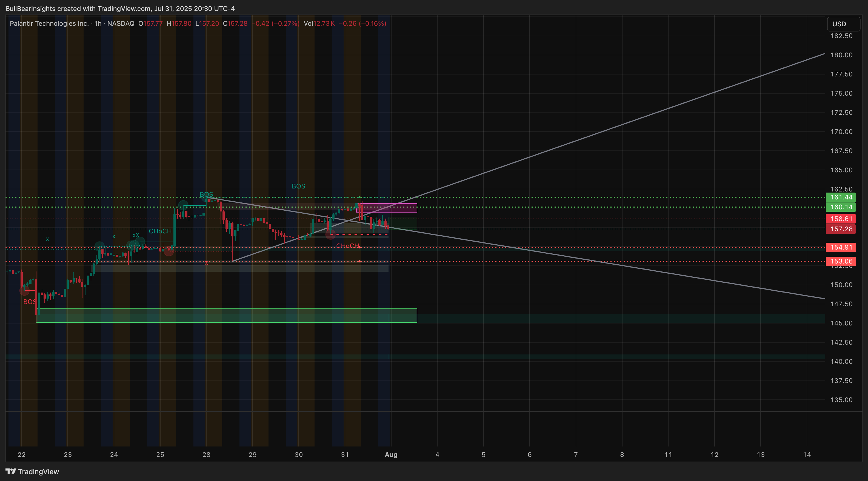Click the TradingView logo at bottom left
The height and width of the screenshot is (481, 868).
pyautogui.click(x=32, y=471)
